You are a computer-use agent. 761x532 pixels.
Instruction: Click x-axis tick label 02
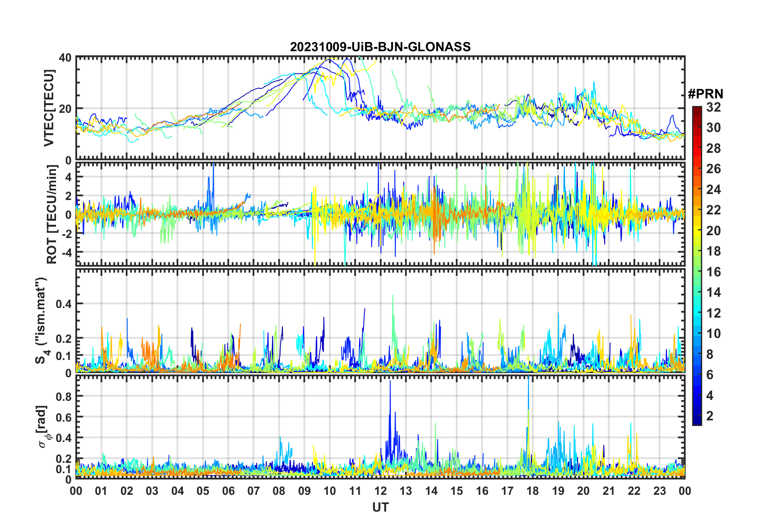click(127, 491)
